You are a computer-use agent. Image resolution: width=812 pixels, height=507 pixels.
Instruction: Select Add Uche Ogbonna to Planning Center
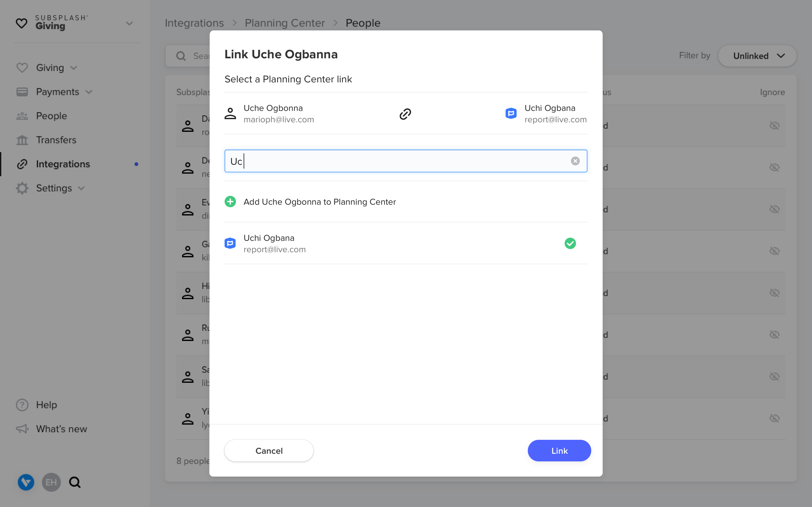[319, 202]
